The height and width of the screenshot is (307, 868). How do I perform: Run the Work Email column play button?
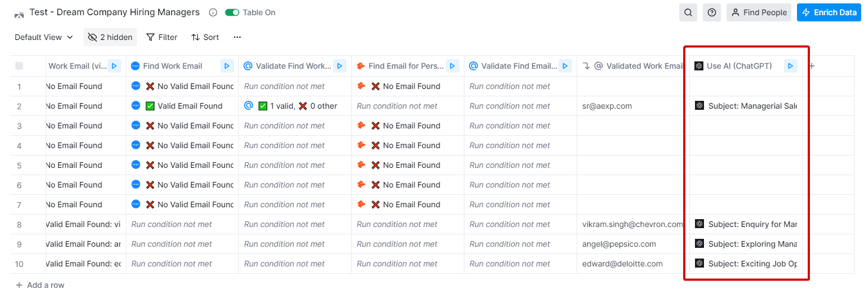pyautogui.click(x=114, y=66)
